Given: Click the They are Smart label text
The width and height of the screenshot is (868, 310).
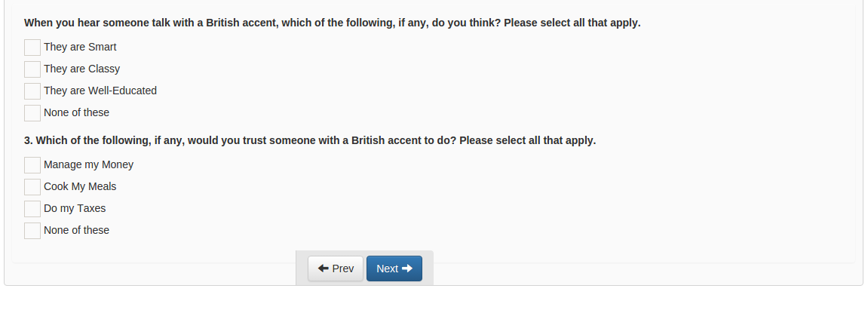Looking at the screenshot, I should (x=80, y=48).
